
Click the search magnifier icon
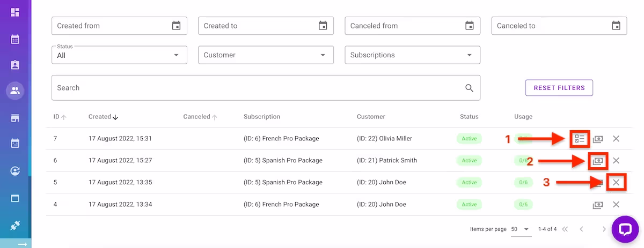469,88
